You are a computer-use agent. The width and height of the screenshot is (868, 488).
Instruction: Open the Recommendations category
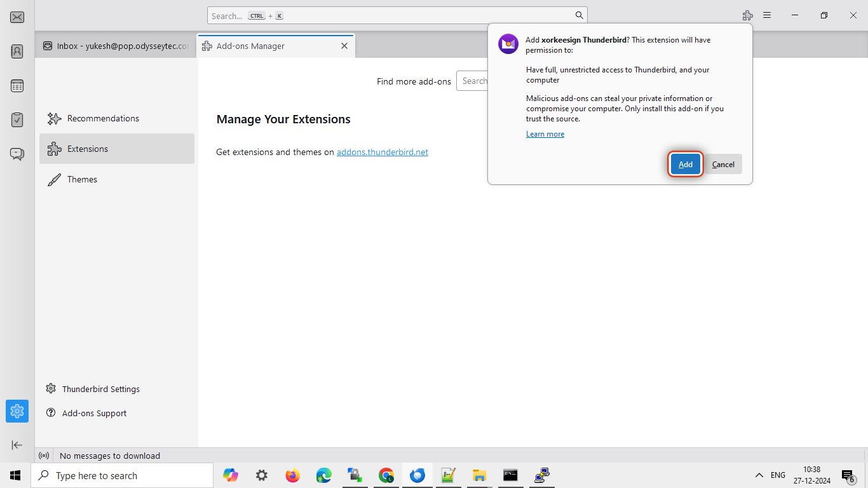[117, 118]
